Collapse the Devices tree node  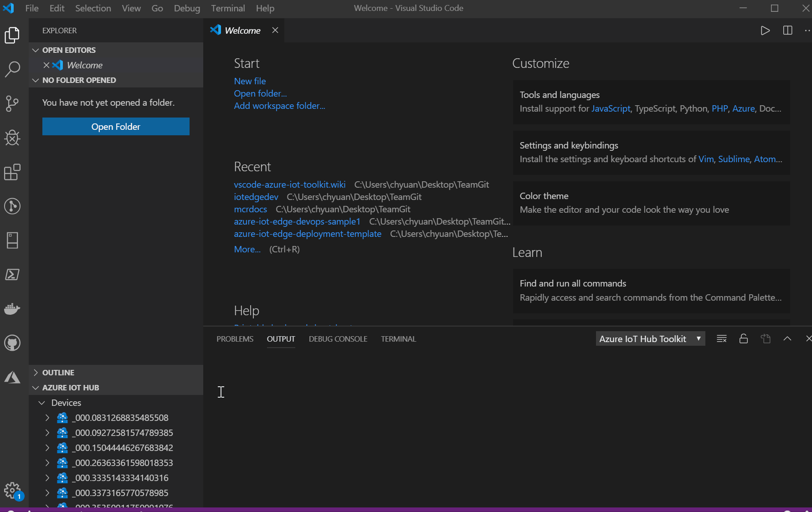click(42, 403)
